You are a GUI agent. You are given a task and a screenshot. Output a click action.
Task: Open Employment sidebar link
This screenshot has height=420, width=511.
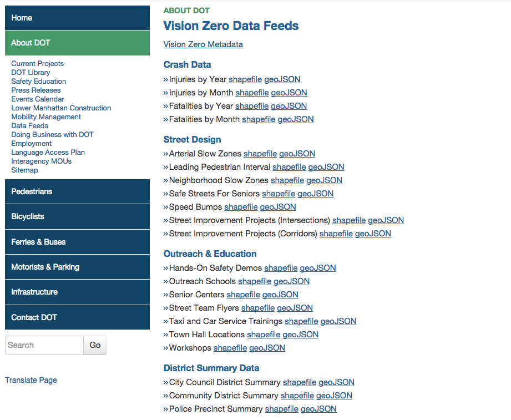pyautogui.click(x=31, y=143)
